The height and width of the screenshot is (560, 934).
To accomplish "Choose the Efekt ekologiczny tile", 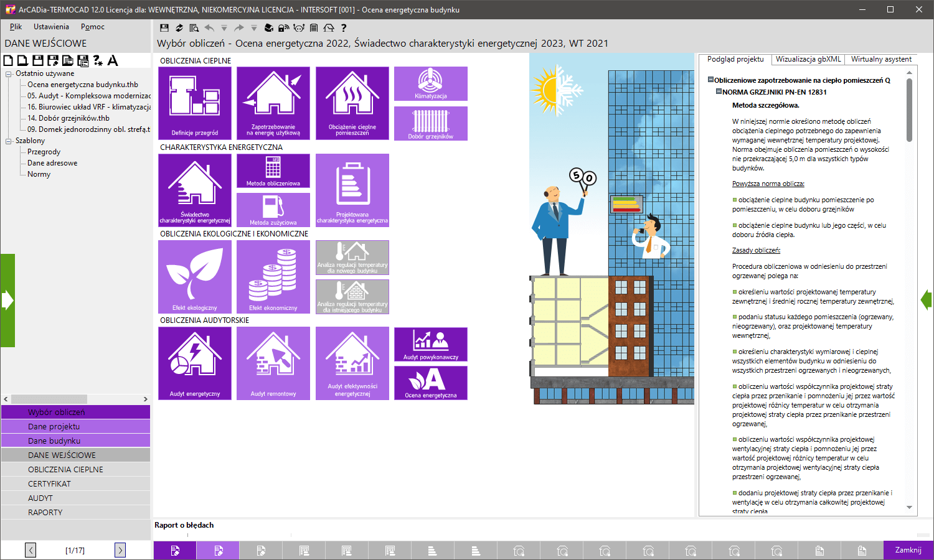I will click(195, 276).
